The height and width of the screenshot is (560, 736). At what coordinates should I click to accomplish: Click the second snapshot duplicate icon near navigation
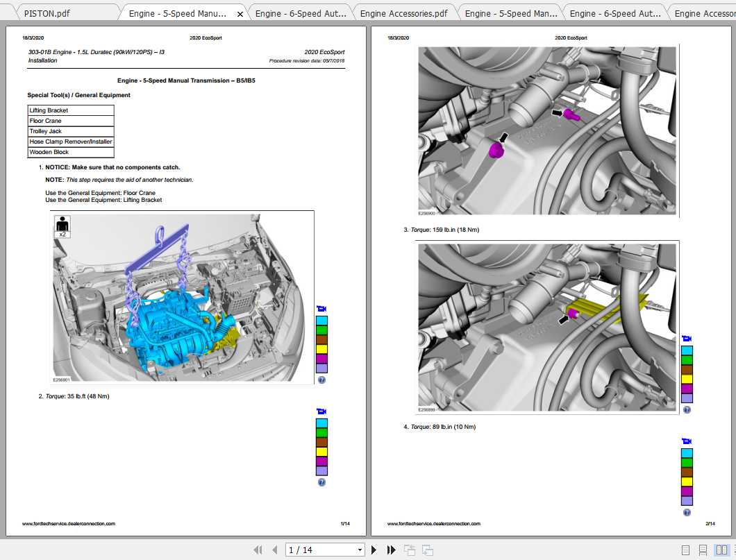click(x=426, y=550)
